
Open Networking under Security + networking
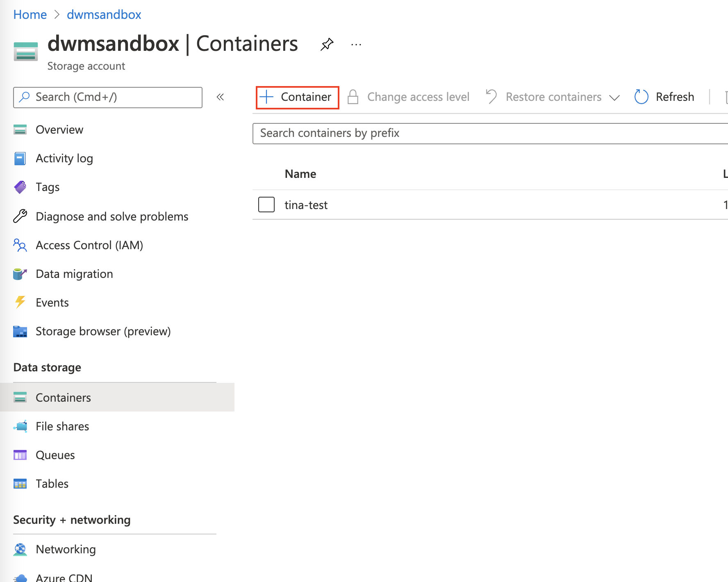click(66, 549)
